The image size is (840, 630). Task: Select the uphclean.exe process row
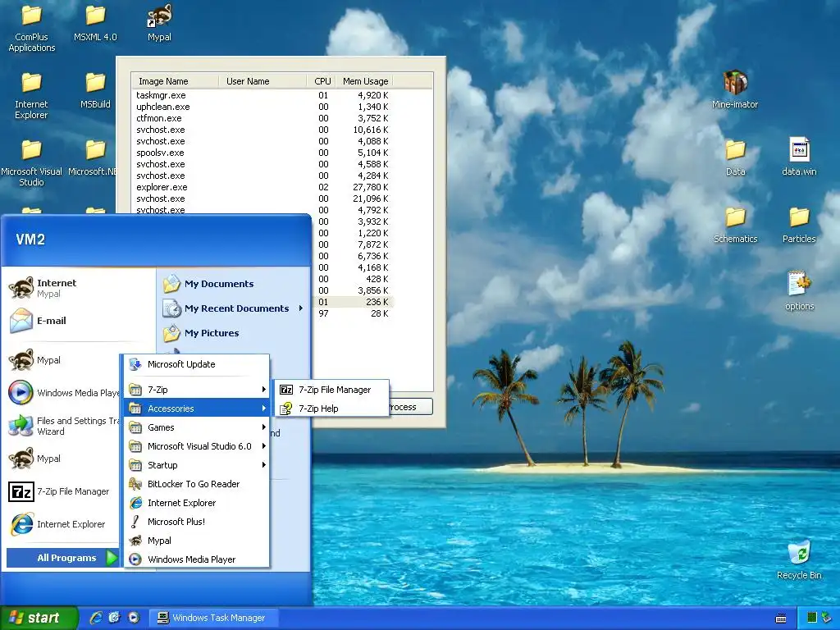[262, 107]
